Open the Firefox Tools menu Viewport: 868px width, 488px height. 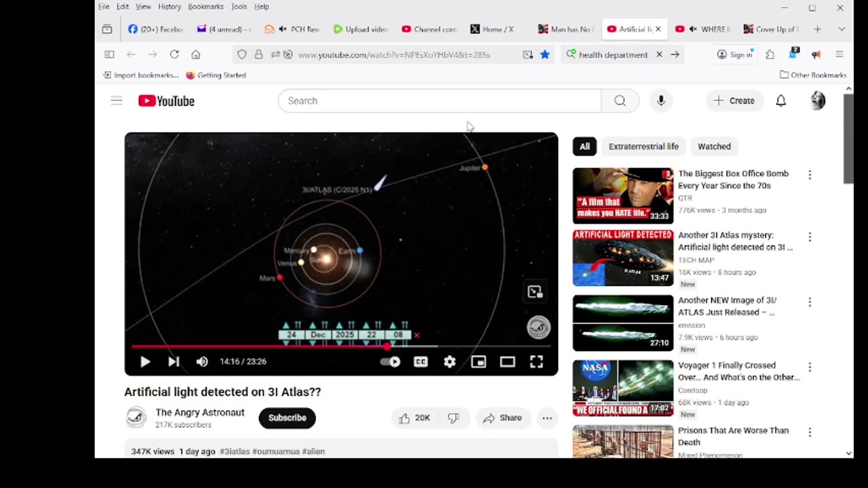(239, 7)
